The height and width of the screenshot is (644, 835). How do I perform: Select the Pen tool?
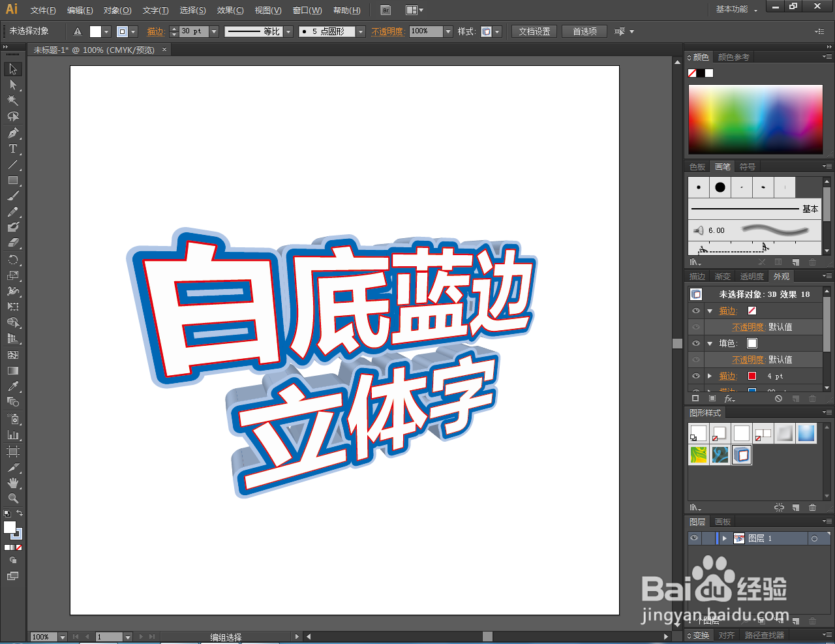coord(12,132)
